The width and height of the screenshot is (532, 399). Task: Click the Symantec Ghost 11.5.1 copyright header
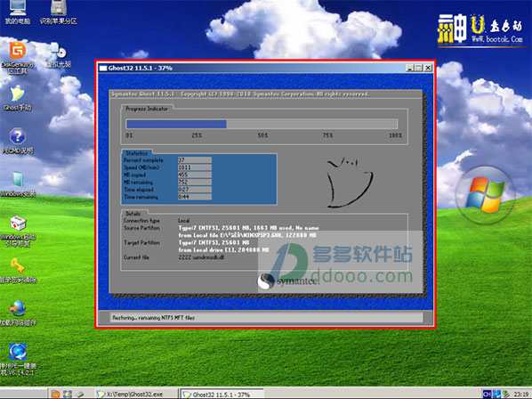coord(240,94)
